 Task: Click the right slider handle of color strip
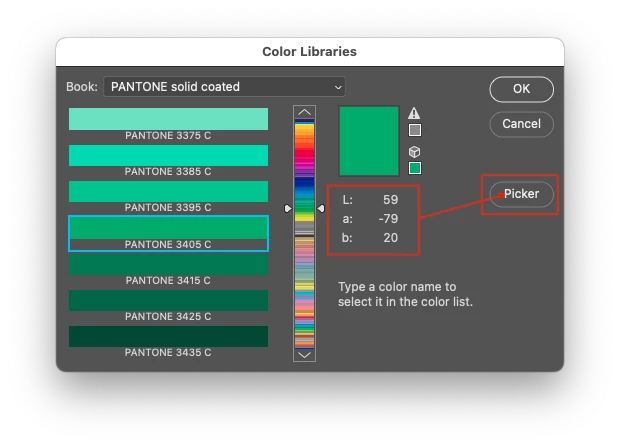pyautogui.click(x=321, y=208)
